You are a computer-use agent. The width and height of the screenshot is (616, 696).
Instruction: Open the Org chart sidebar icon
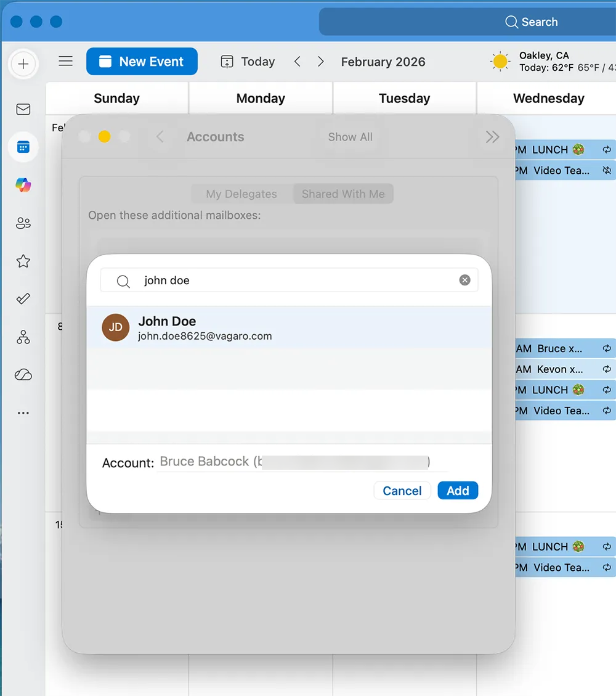[x=23, y=337]
